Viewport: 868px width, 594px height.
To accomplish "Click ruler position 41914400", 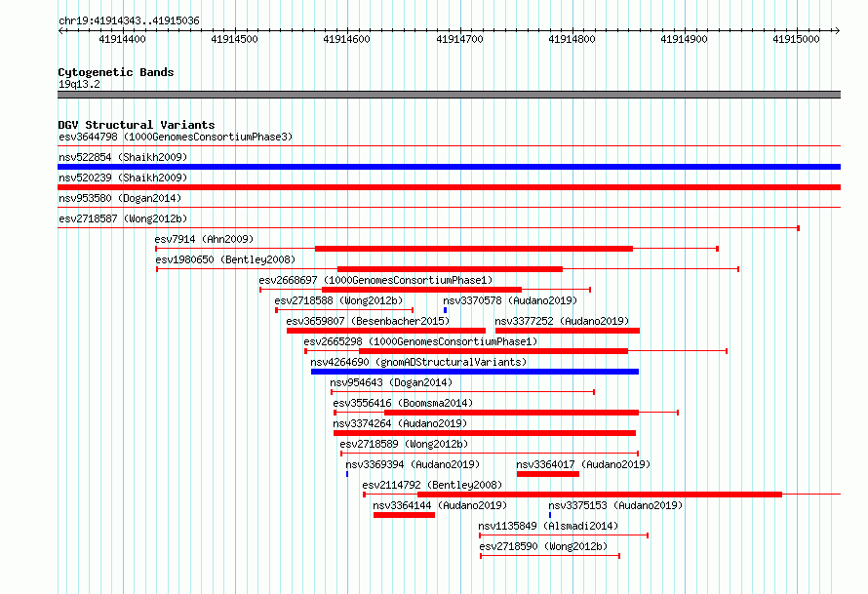I will 122,39.
